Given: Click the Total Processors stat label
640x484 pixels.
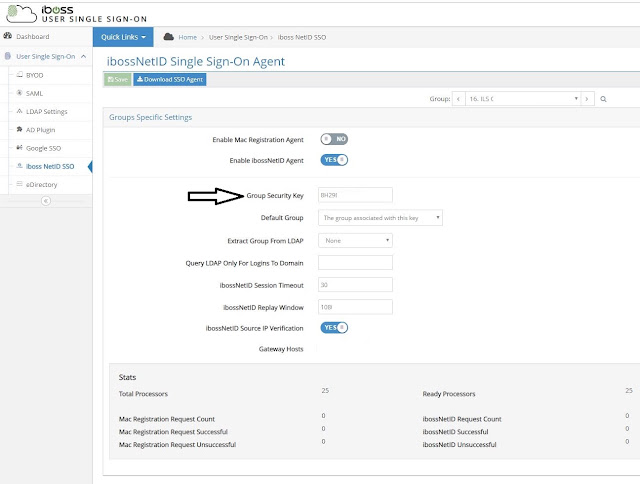Looking at the screenshot, I should 143,394.
